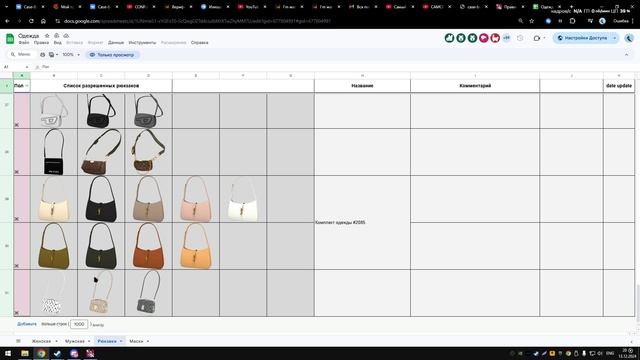Click the Настройки Доступа share button
Image resolution: width=640 pixels, height=360 pixels.
(582, 38)
